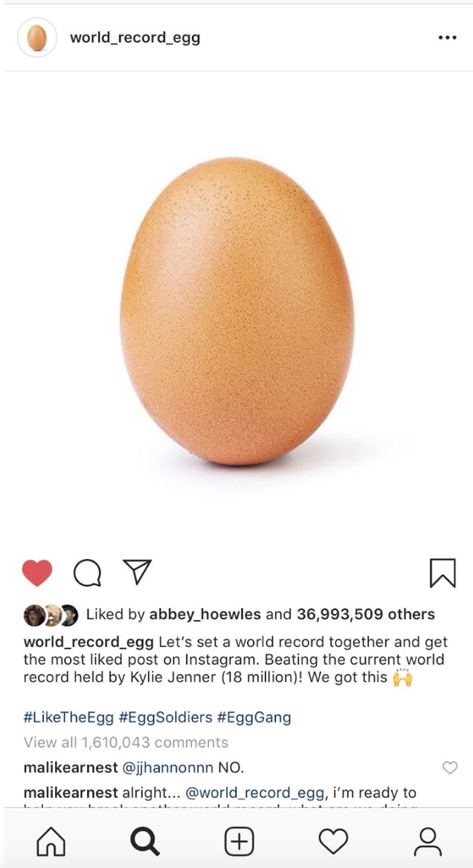Open #LikeTheEgg hashtag
473x868 pixels.
point(68,718)
